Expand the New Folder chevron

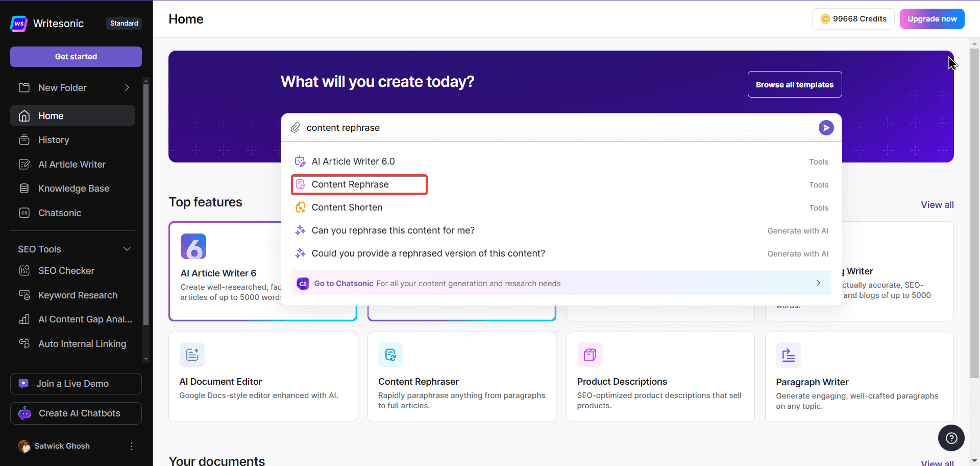pyautogui.click(x=127, y=88)
